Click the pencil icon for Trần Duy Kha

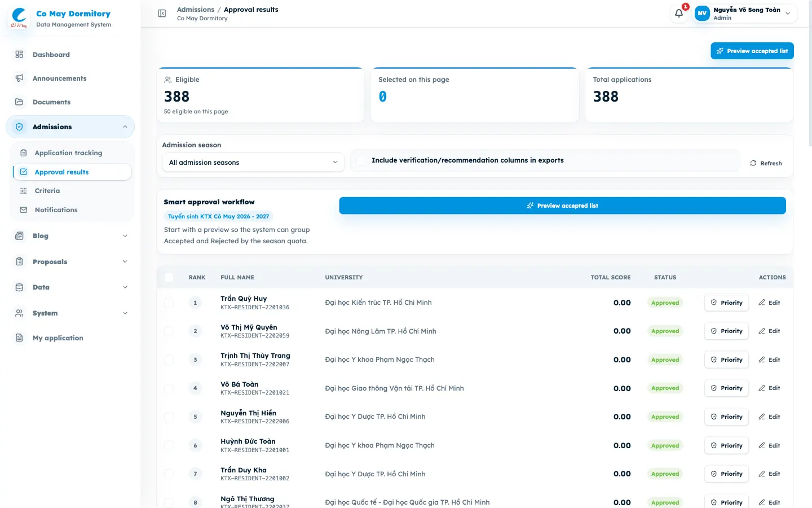click(762, 474)
